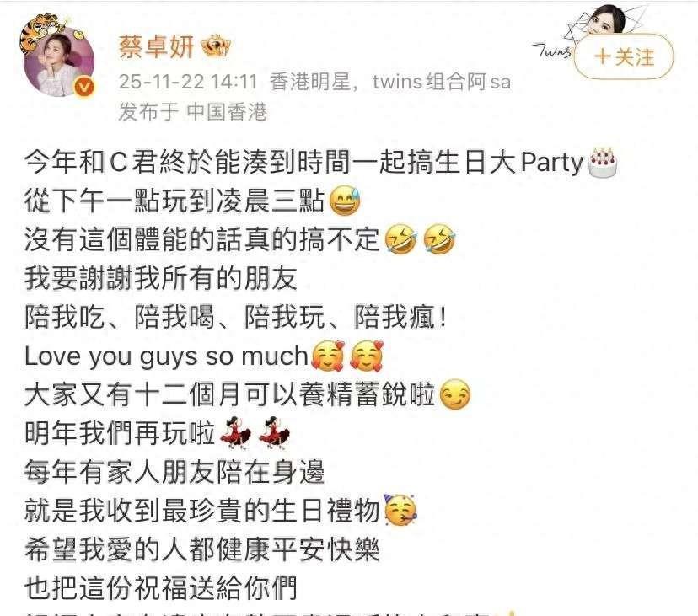Screen dimensions: 698x616
Task: Click the crown membership badge icon
Action: tap(216, 46)
